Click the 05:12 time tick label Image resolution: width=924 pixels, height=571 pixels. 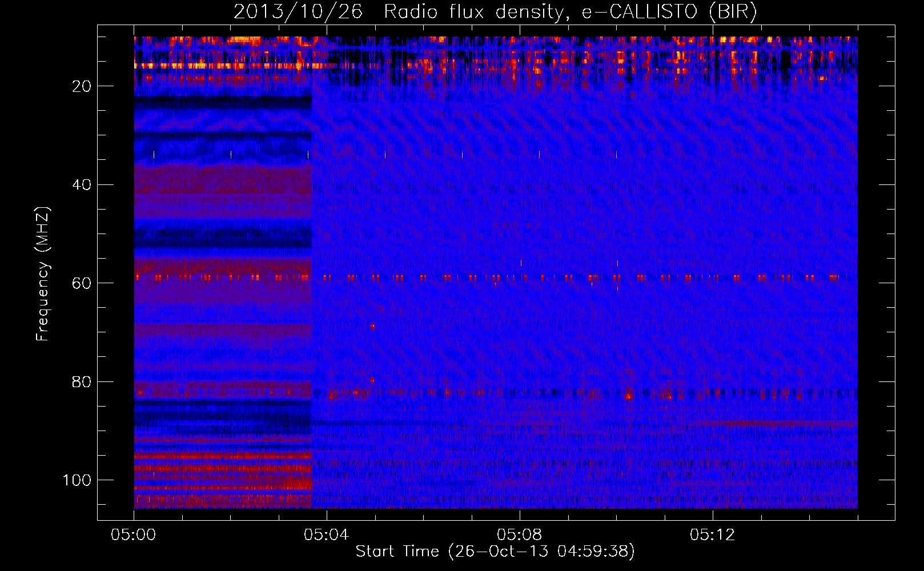point(713,535)
